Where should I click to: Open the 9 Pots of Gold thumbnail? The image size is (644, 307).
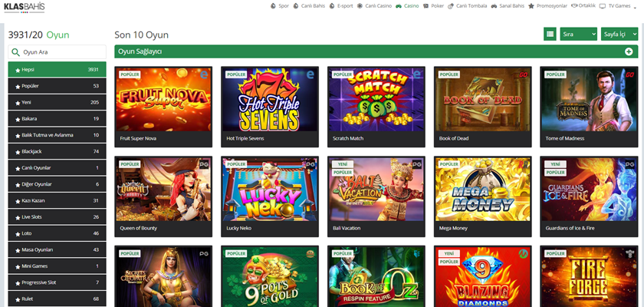[x=270, y=277]
